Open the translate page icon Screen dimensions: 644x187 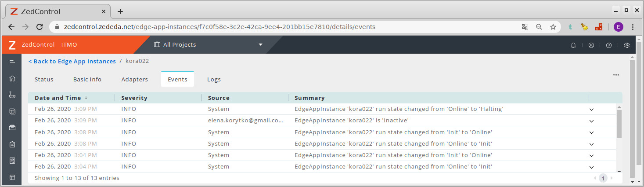click(x=525, y=27)
